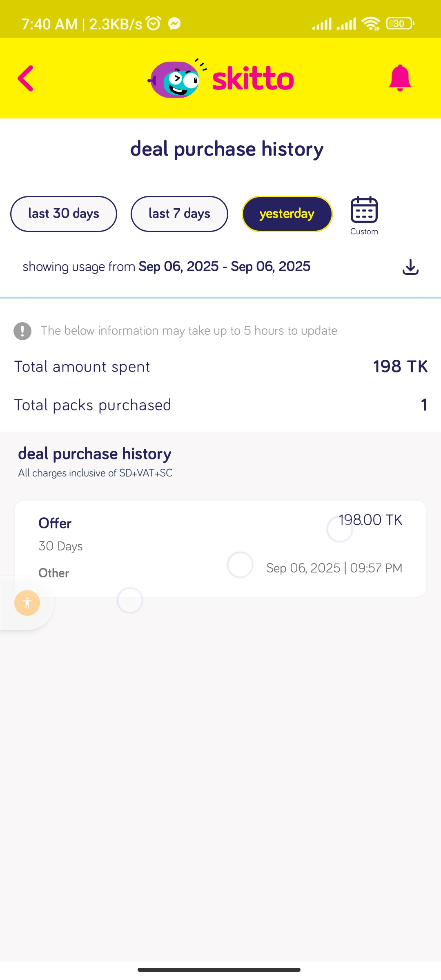
Task: Tap the 198.00 TK offer price
Action: (370, 520)
